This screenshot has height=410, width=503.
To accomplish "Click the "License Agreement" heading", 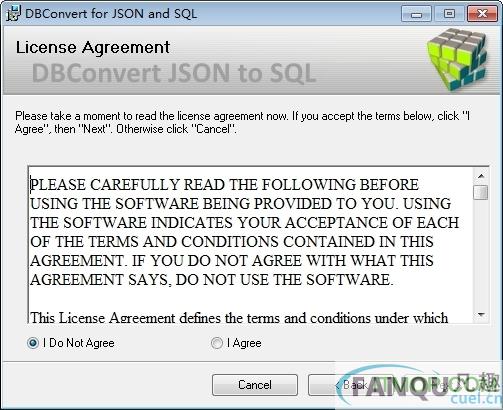I will point(93,47).
